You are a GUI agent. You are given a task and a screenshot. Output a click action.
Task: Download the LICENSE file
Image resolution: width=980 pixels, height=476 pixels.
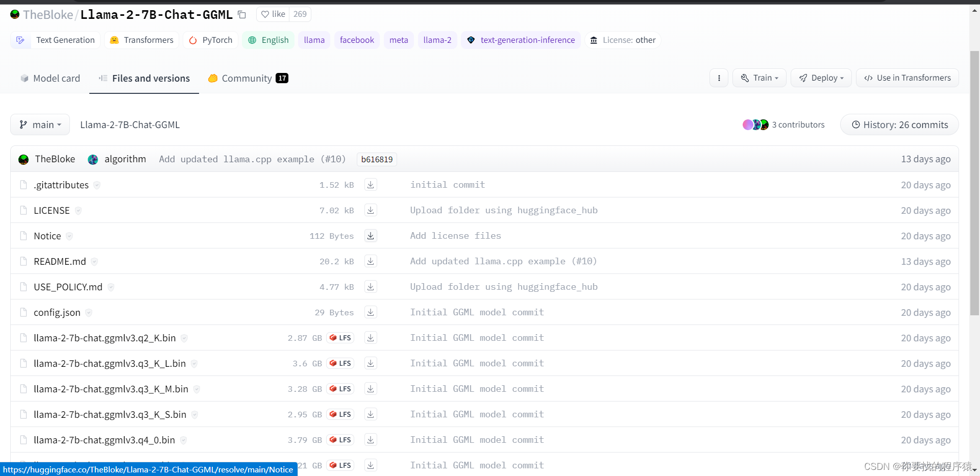371,210
